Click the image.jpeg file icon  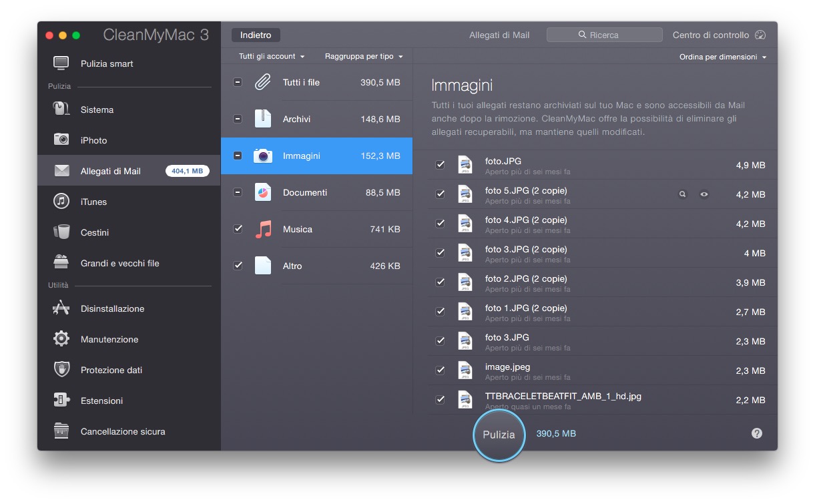point(465,370)
